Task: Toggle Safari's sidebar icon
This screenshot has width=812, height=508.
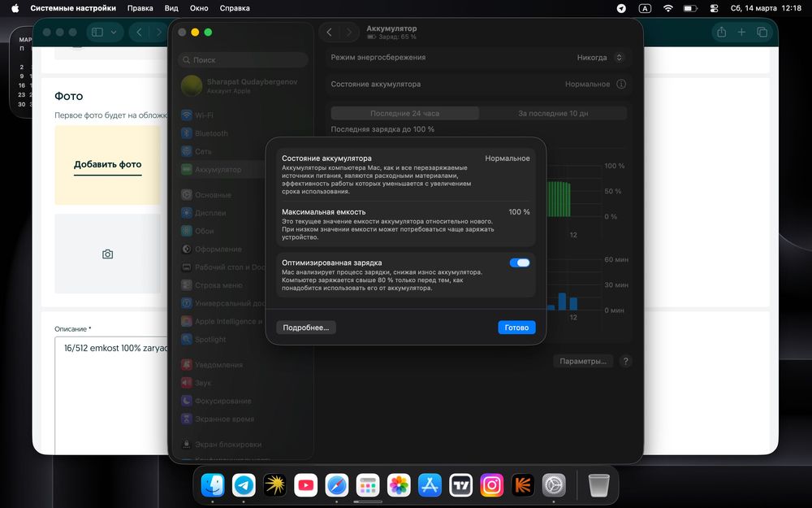Action: pyautogui.click(x=97, y=33)
